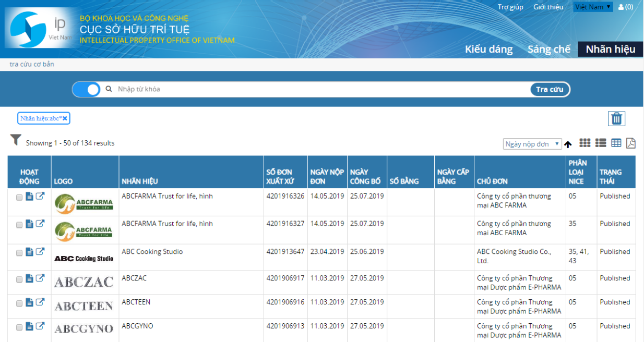The width and height of the screenshot is (644, 342).
Task: Click the Showing 1 - 50 of 134 results text
Action: (x=70, y=143)
